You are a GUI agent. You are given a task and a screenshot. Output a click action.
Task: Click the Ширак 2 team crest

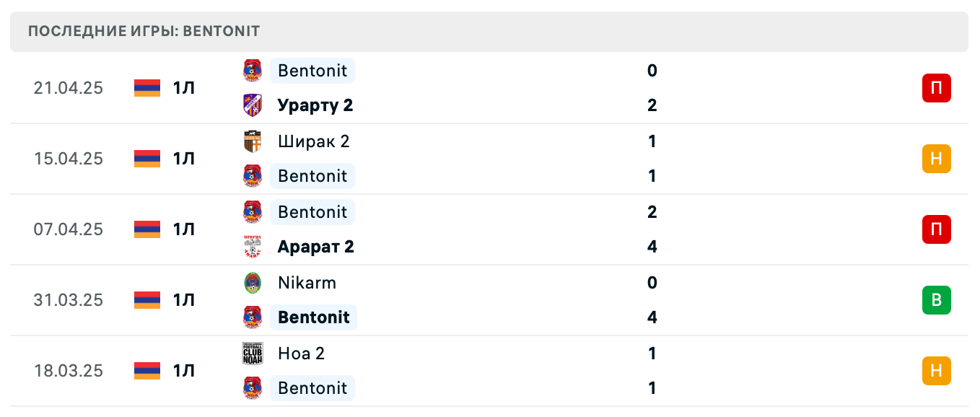point(253,141)
